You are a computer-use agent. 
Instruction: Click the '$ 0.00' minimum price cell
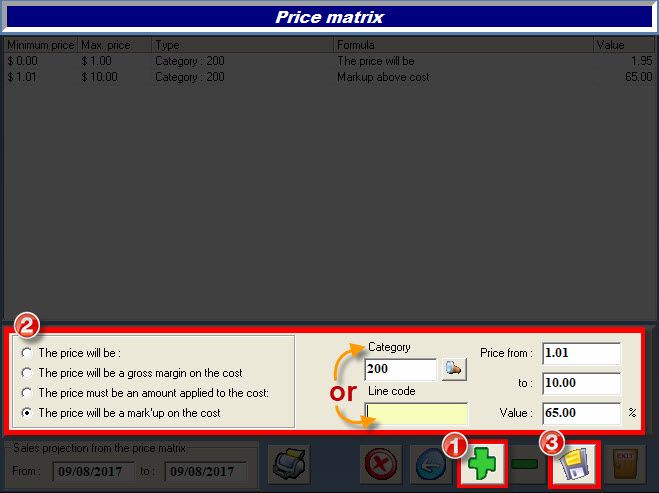click(22, 61)
